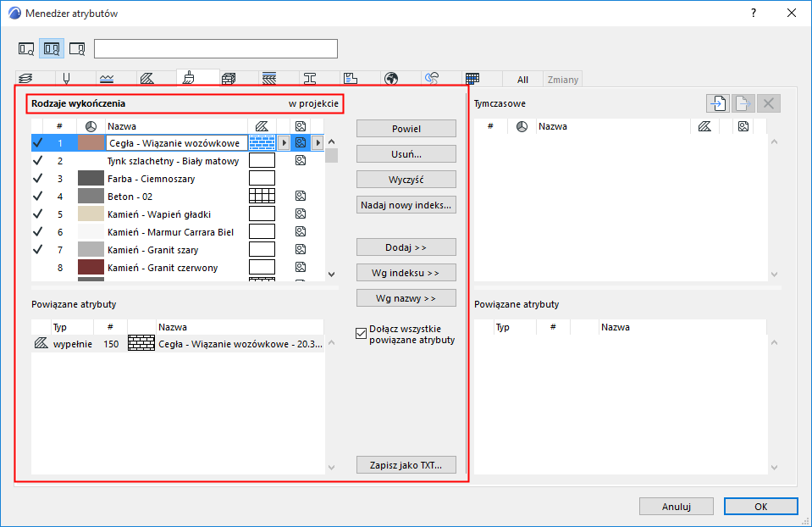Sort left list by Nazwa column
This screenshot has height=527, width=812.
(176, 126)
